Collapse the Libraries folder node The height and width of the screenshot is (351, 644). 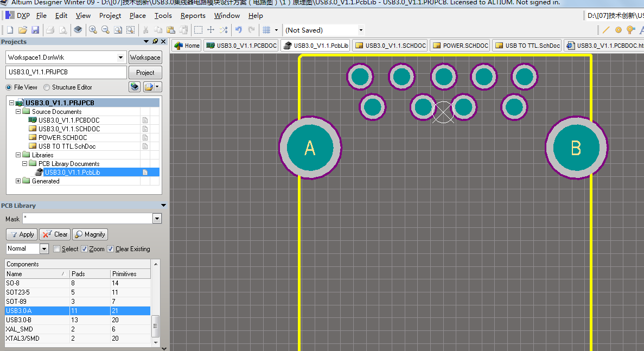coord(18,155)
